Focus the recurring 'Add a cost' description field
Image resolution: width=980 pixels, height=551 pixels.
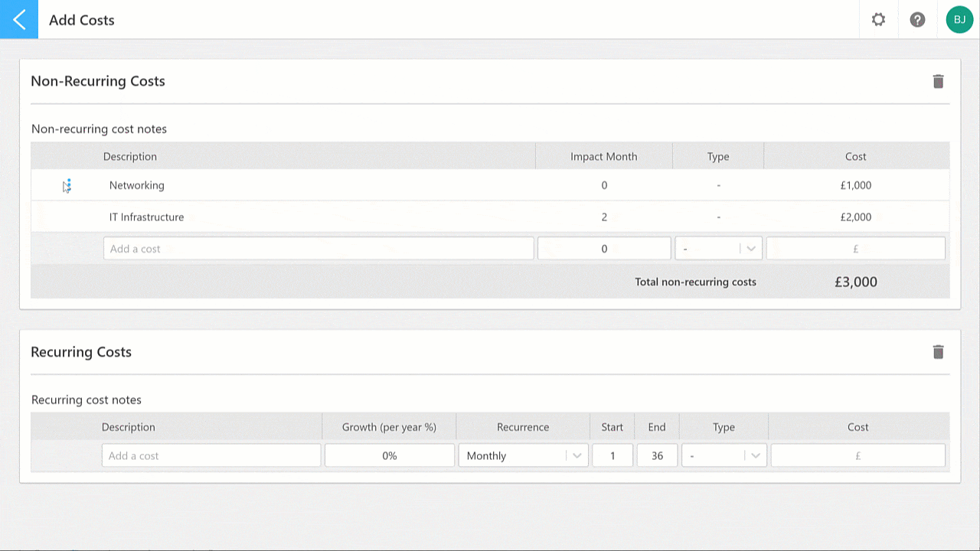pos(211,455)
